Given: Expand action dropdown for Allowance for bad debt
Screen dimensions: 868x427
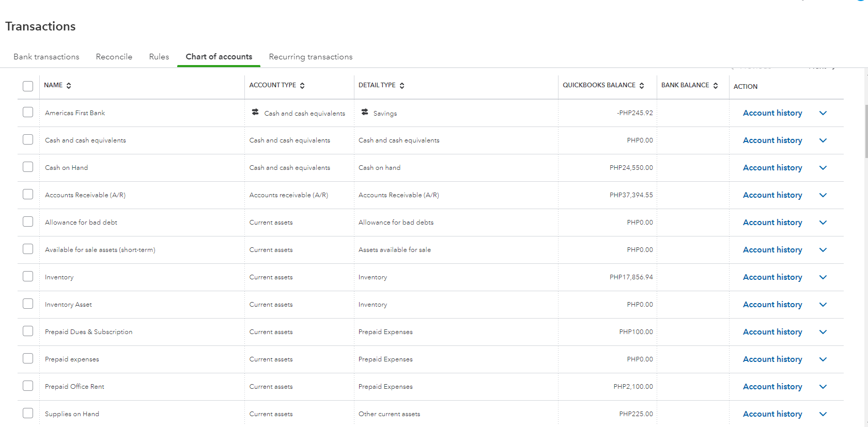Looking at the screenshot, I should pos(823,223).
